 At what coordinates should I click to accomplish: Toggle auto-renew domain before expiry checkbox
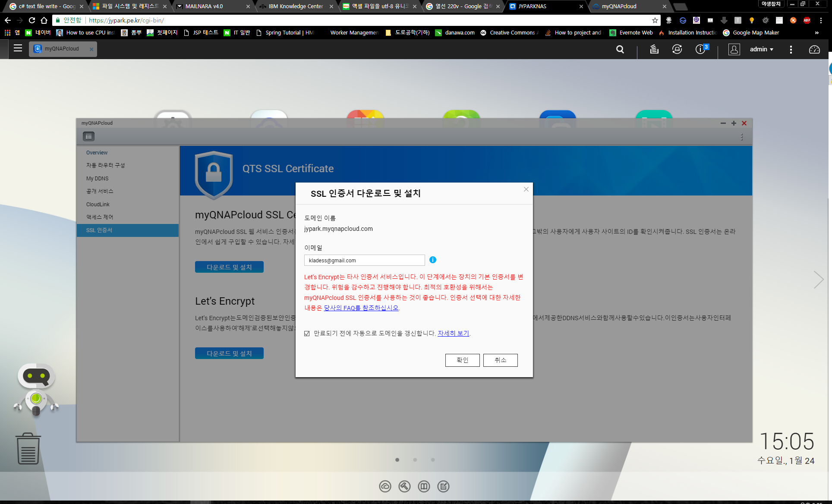coord(307,334)
